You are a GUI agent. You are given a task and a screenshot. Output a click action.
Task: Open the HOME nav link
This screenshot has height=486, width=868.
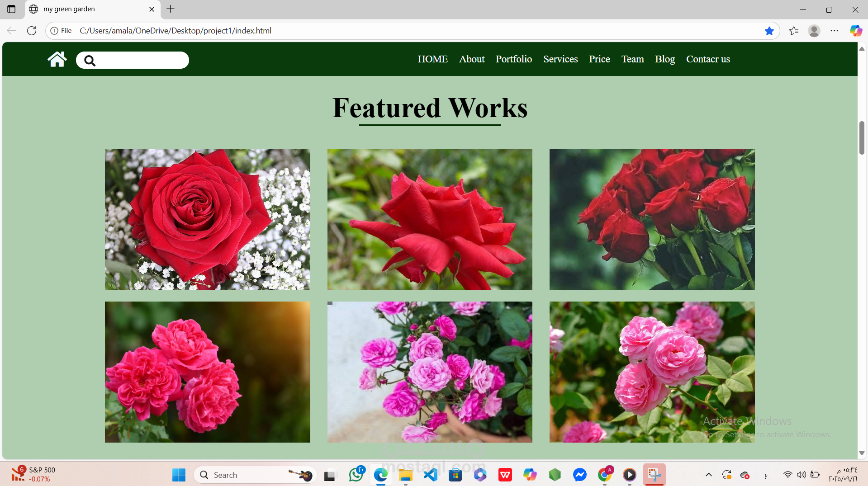click(x=432, y=59)
